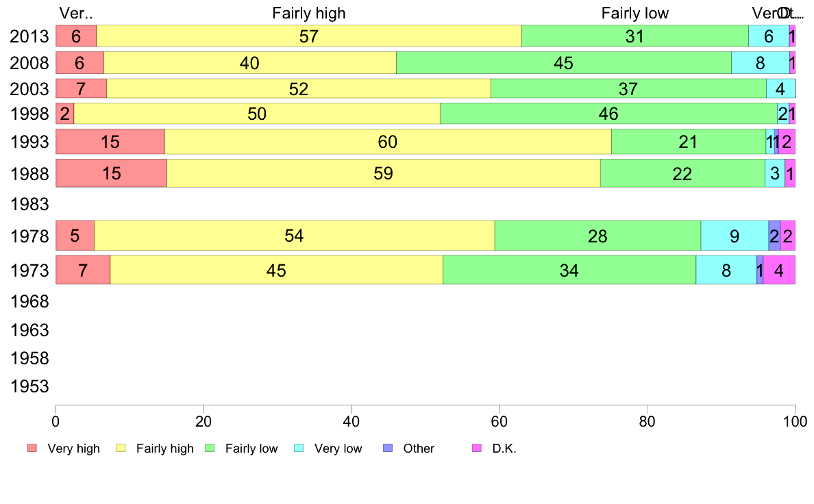The image size is (814, 504).
Task: Select the 1973 green segment labeled 34
Action: point(569,270)
